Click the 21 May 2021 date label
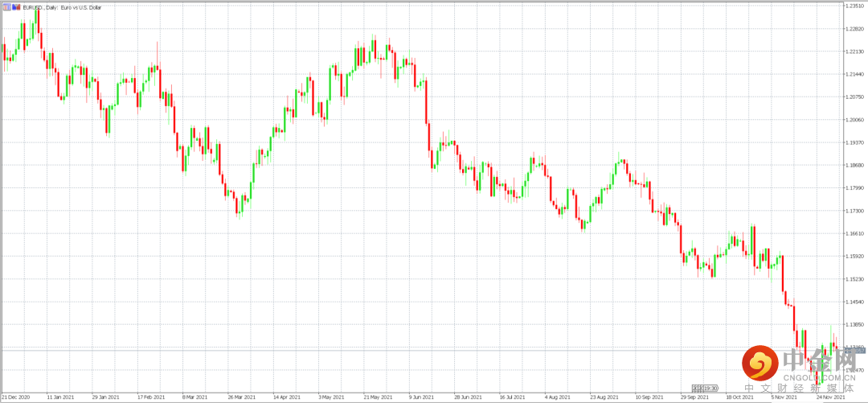 click(376, 397)
